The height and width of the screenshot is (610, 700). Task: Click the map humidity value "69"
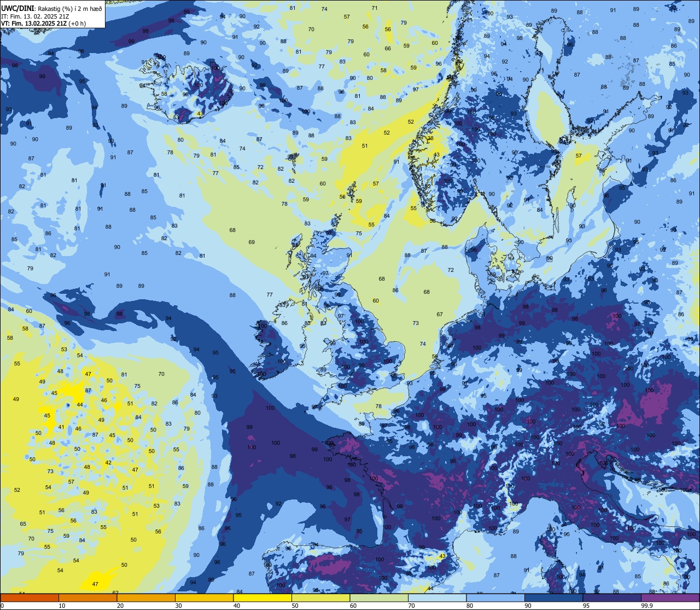[252, 242]
